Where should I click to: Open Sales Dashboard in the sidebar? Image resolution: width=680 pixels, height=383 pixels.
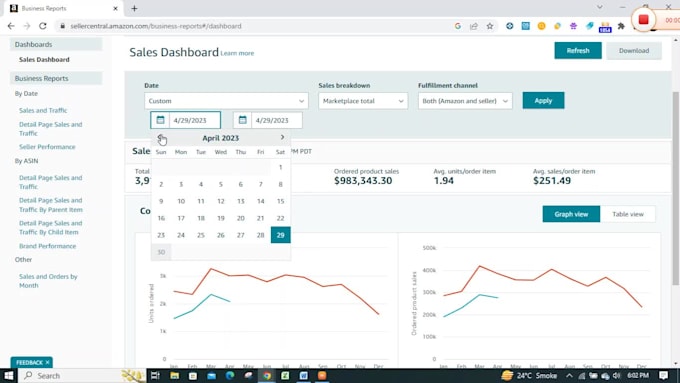[x=44, y=59]
